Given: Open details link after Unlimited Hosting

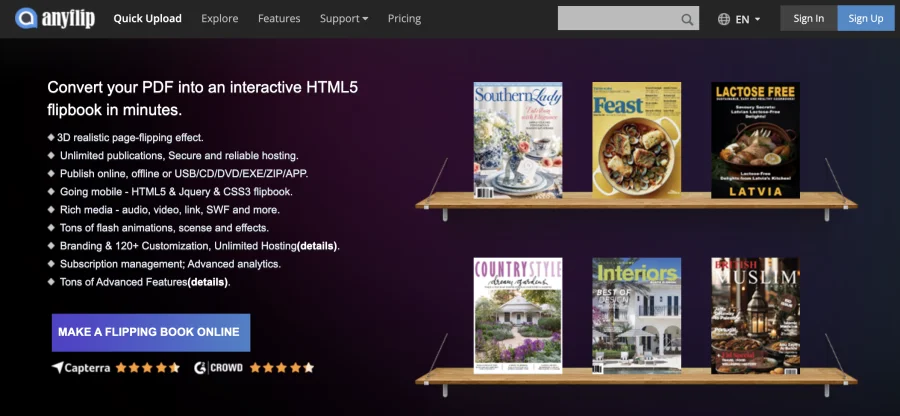Looking at the screenshot, I should pos(317,246).
